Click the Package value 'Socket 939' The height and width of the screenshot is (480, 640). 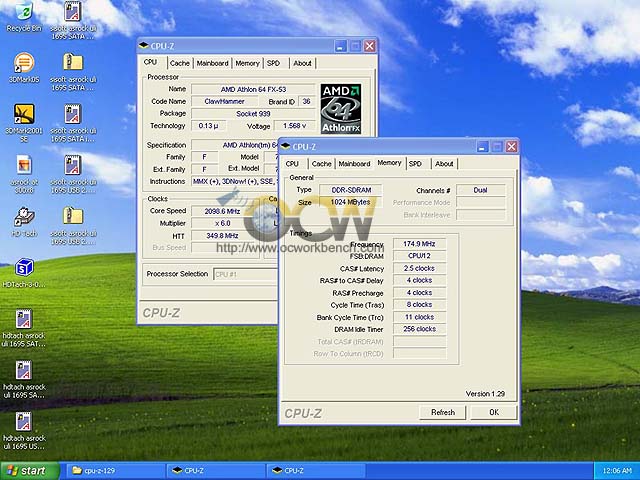[253, 113]
